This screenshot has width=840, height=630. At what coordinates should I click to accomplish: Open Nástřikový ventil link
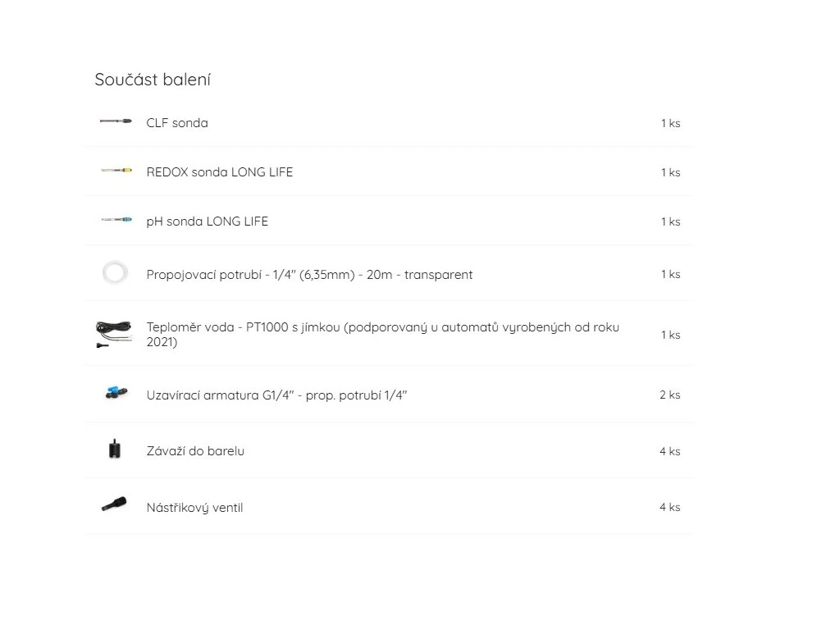click(x=194, y=508)
